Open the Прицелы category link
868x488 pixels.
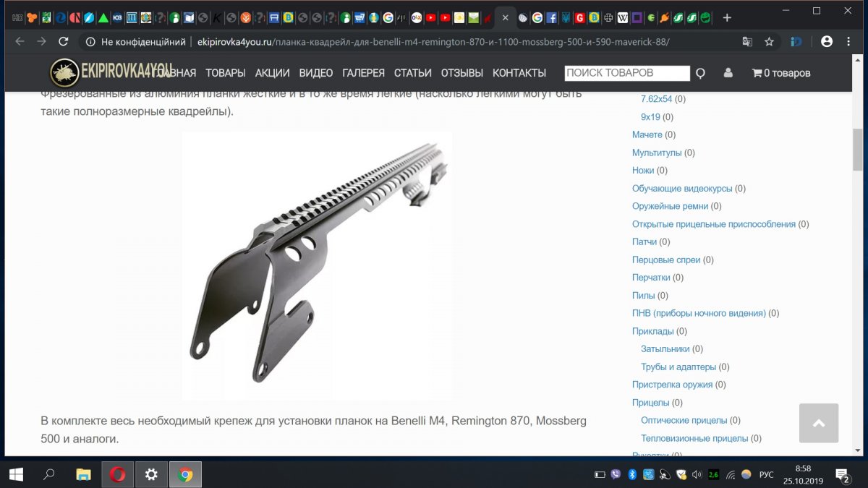pyautogui.click(x=651, y=403)
